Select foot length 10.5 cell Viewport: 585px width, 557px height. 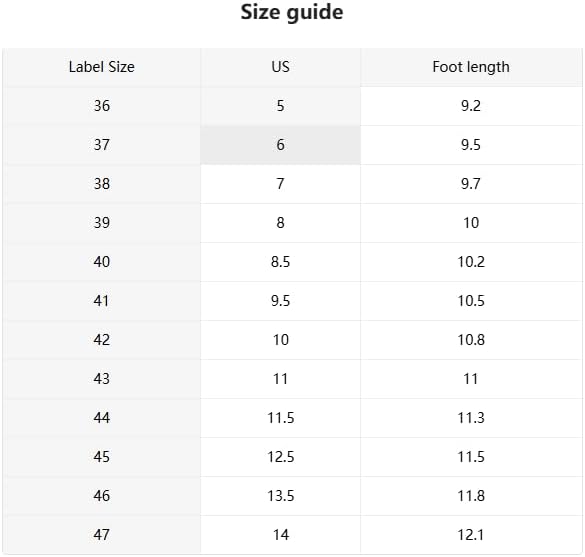[x=471, y=301]
